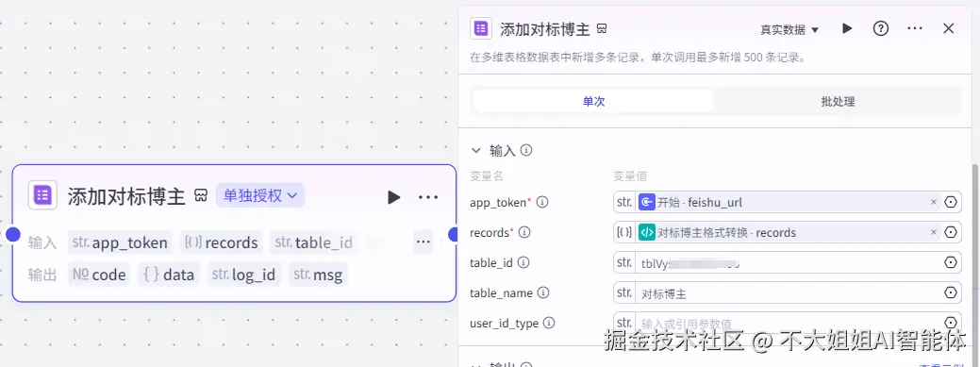Show info tooltip for user_id_type
Image resolution: width=980 pixels, height=367 pixels.
(549, 324)
